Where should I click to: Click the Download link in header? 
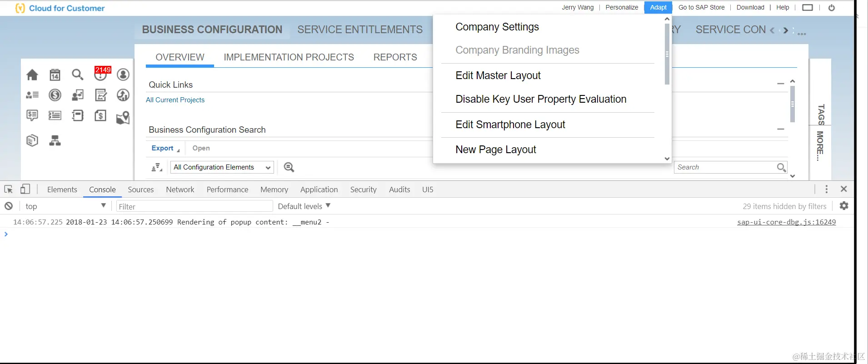click(x=750, y=7)
